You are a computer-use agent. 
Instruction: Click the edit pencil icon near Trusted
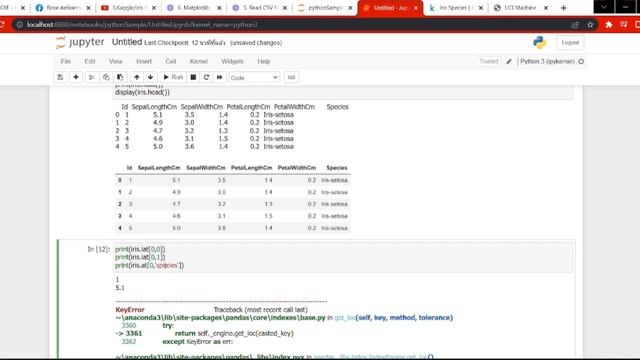tap(509, 61)
